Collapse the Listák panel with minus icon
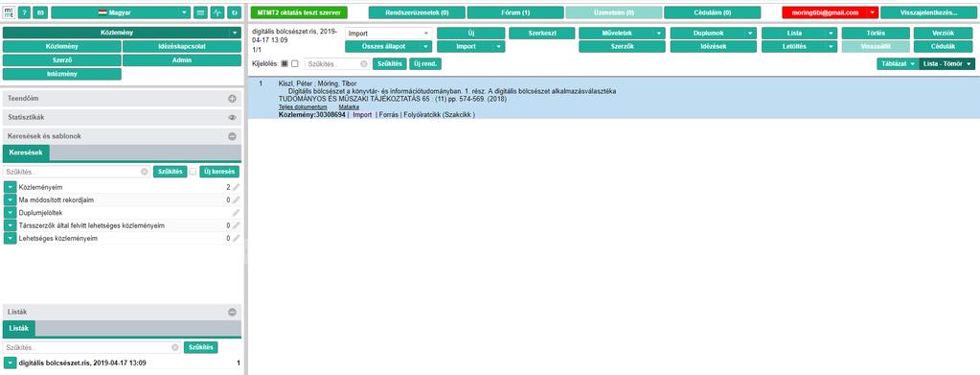The width and height of the screenshot is (980, 375). click(x=232, y=312)
